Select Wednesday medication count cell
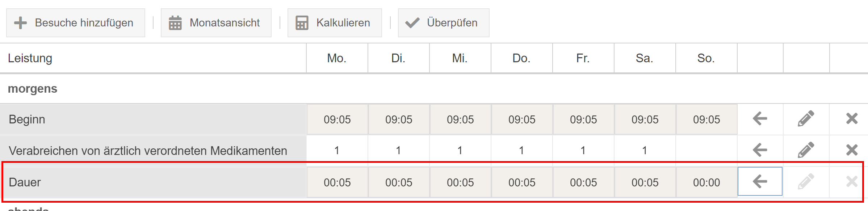 click(460, 150)
